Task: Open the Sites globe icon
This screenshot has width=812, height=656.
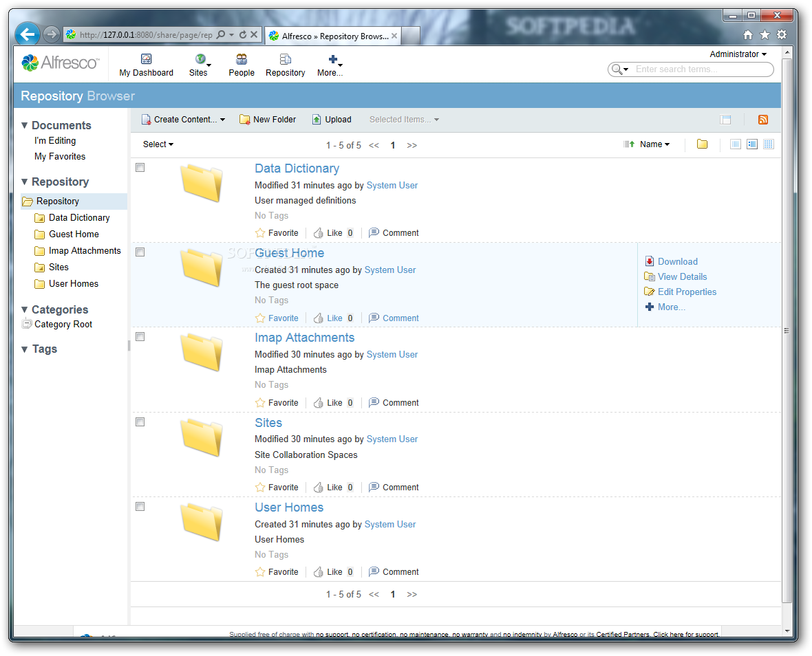Action: [200, 59]
